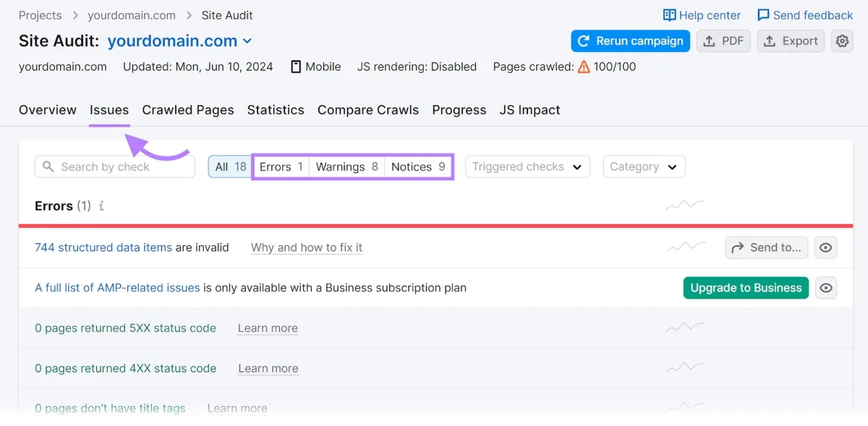This screenshot has height=426, width=868.
Task: Filter issues by Warnings
Action: (347, 166)
